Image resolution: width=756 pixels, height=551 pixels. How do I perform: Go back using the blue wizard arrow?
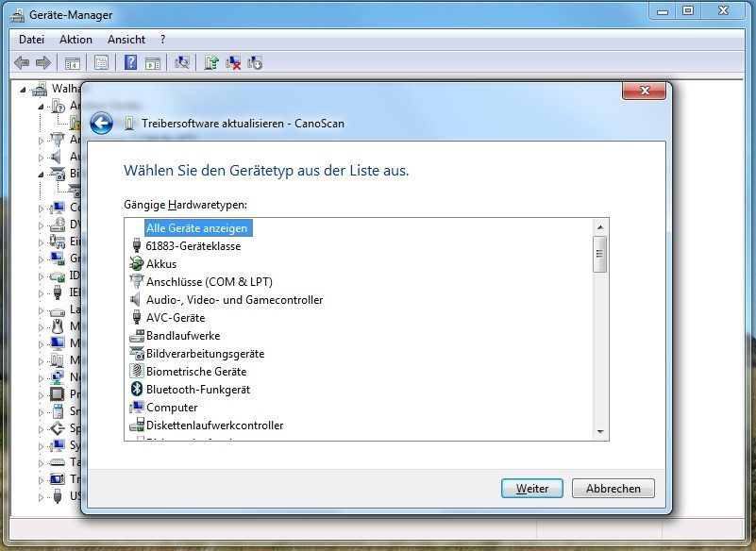tap(101, 124)
